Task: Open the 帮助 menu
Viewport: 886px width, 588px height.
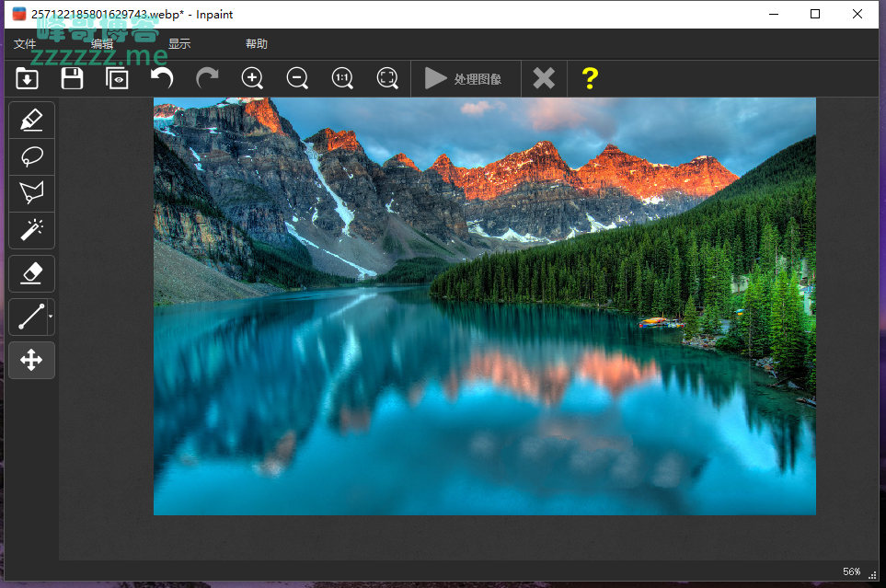Action: [x=257, y=44]
